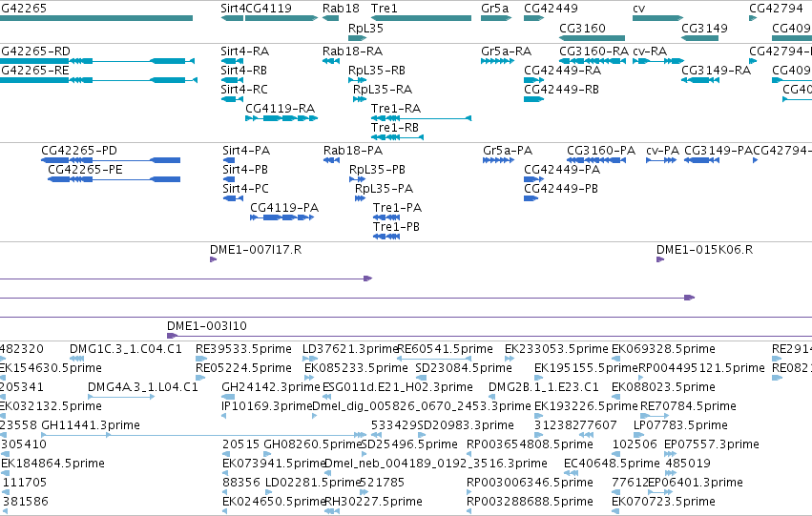Select the CG42449 gene label

(x=551, y=9)
